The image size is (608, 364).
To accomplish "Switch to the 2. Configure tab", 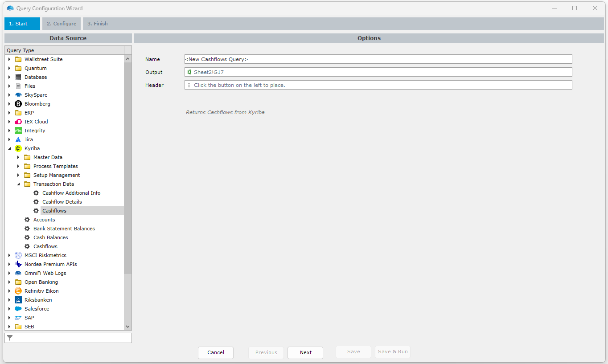I will pyautogui.click(x=62, y=24).
